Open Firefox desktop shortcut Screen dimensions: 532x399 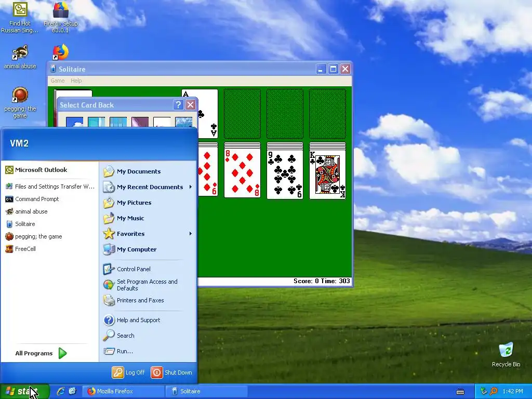coord(60,52)
